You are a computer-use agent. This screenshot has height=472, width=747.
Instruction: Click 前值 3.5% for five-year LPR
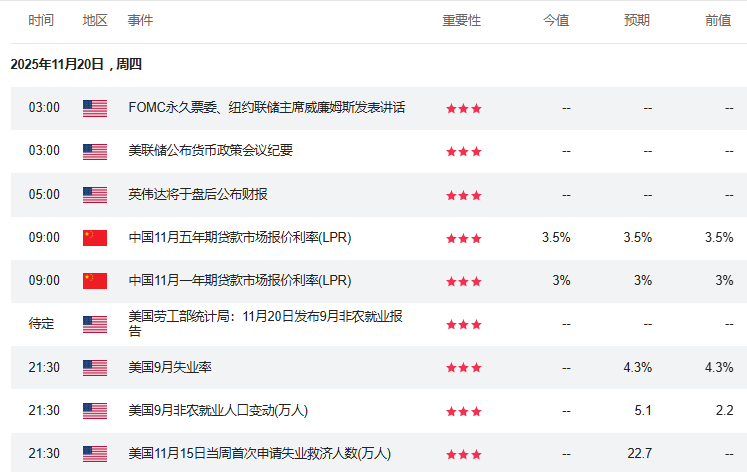pyautogui.click(x=719, y=237)
